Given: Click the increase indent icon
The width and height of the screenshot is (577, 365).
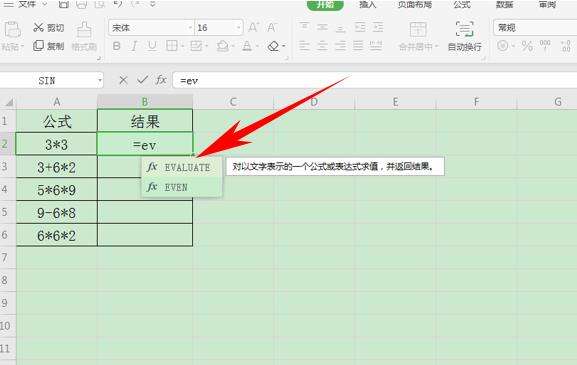Looking at the screenshot, I should pos(378,27).
